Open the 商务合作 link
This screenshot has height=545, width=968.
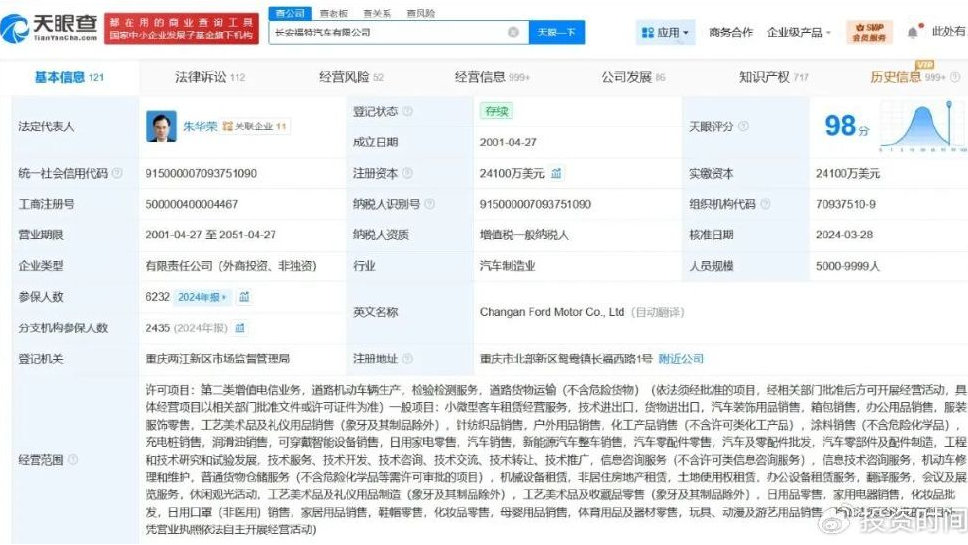(x=731, y=32)
